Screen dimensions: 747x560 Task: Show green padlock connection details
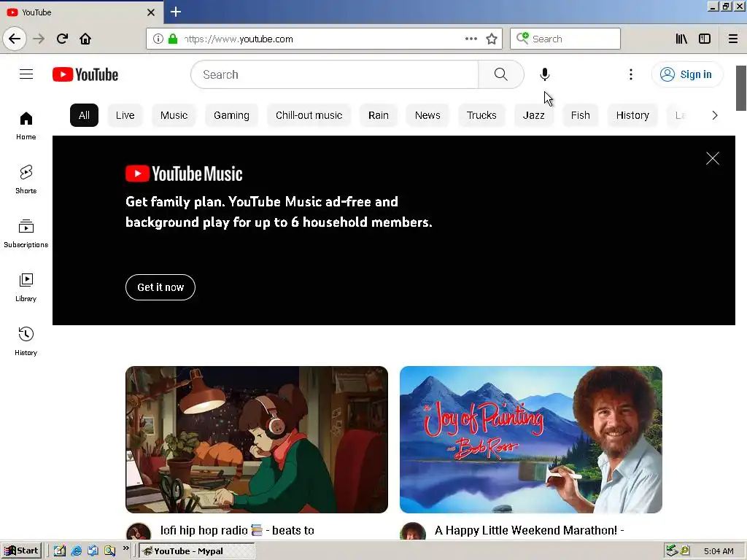(173, 39)
